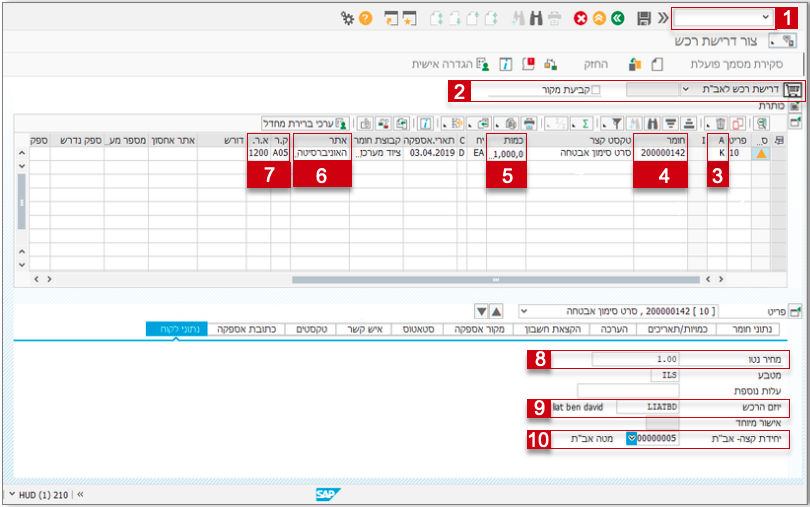
Task: Click the create shortcut star icon
Action: point(409,19)
